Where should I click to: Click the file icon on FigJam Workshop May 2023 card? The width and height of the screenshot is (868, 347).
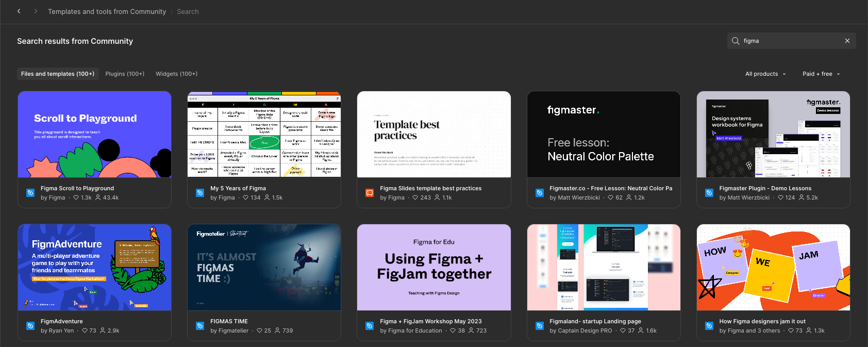370,326
